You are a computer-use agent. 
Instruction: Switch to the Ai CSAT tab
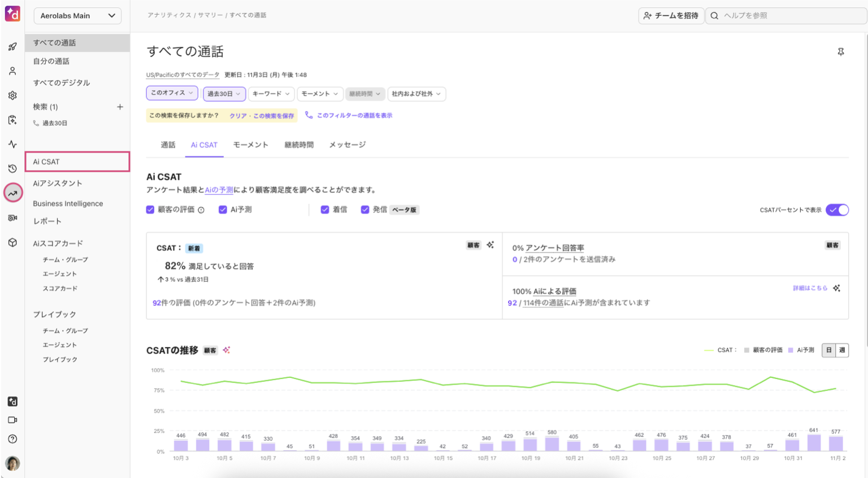pyautogui.click(x=204, y=145)
